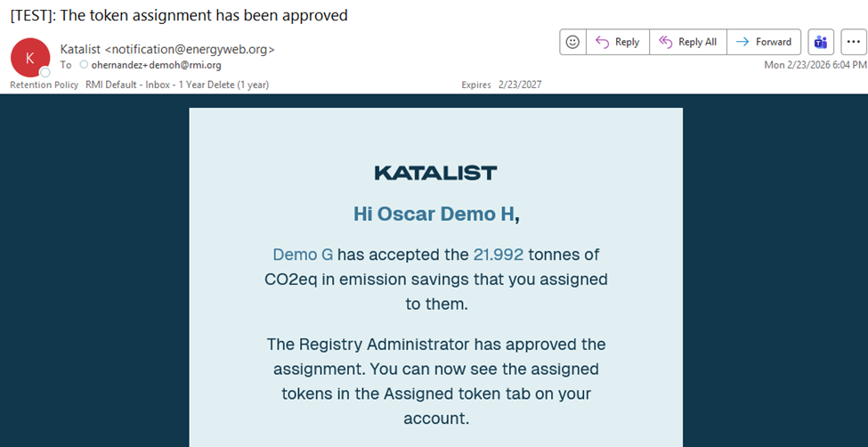Click the Expires 2/23/2027 date

tap(501, 85)
